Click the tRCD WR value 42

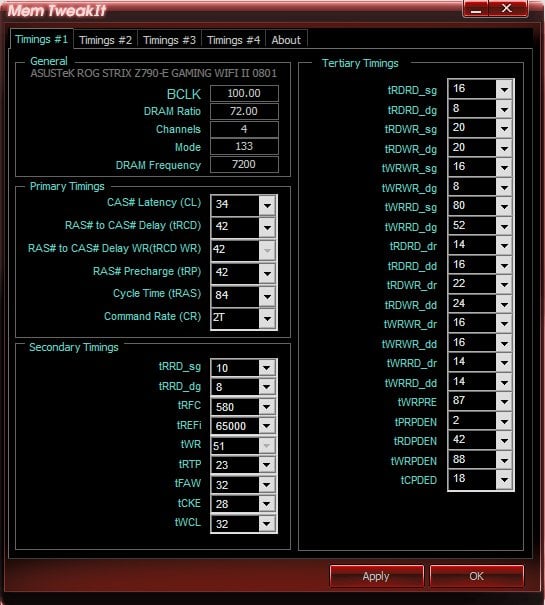(235, 250)
